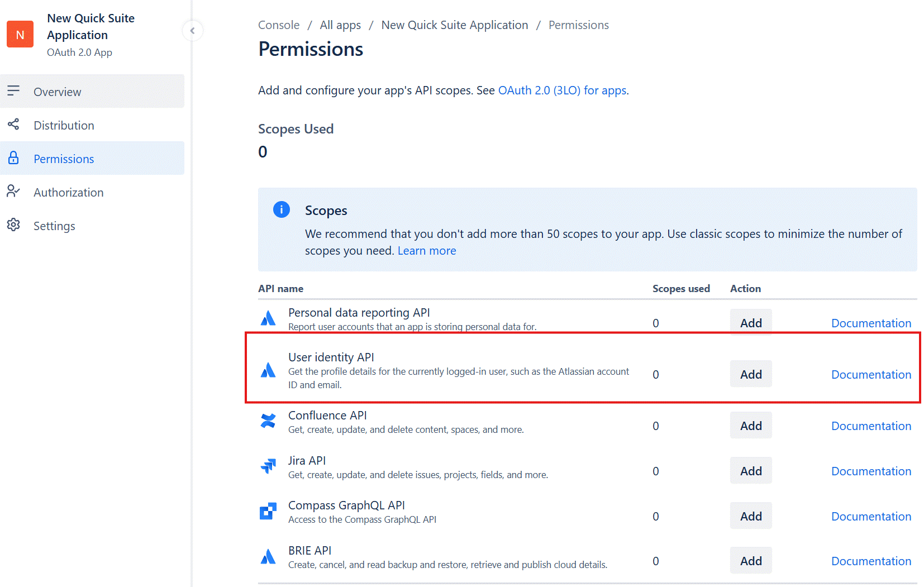Click the OAuth 2.0 App subtitle
The image size is (924, 587).
pyautogui.click(x=79, y=53)
